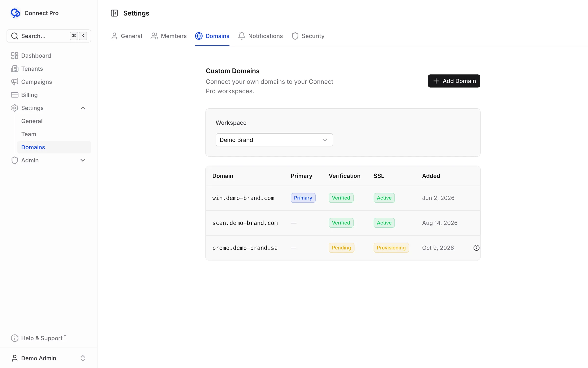
Task: Click the Primary badge for win.demo-brand.com
Action: point(303,198)
